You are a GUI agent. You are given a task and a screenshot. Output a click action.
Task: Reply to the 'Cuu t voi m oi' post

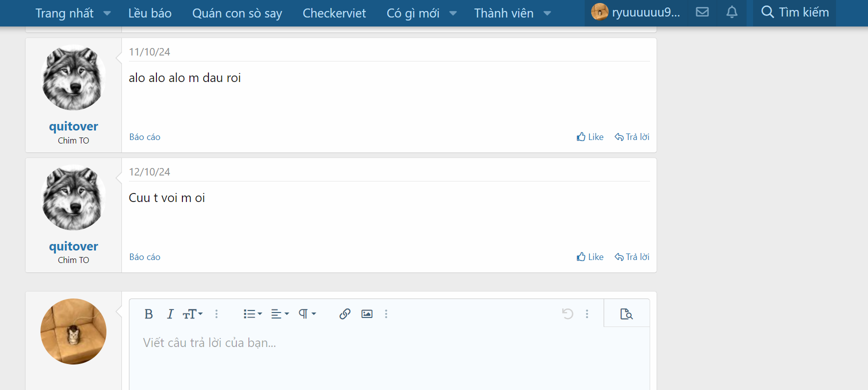click(632, 257)
